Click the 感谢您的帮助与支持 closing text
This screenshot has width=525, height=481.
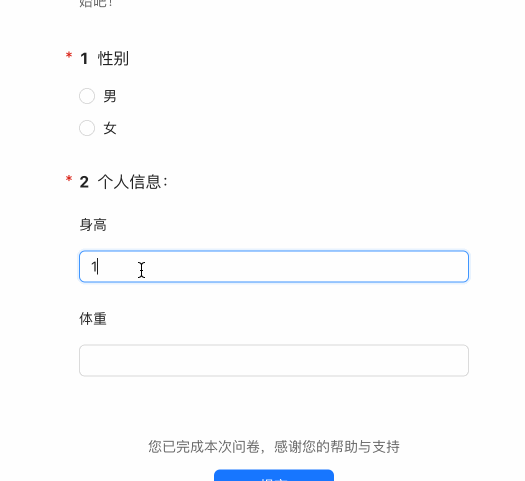coord(337,447)
